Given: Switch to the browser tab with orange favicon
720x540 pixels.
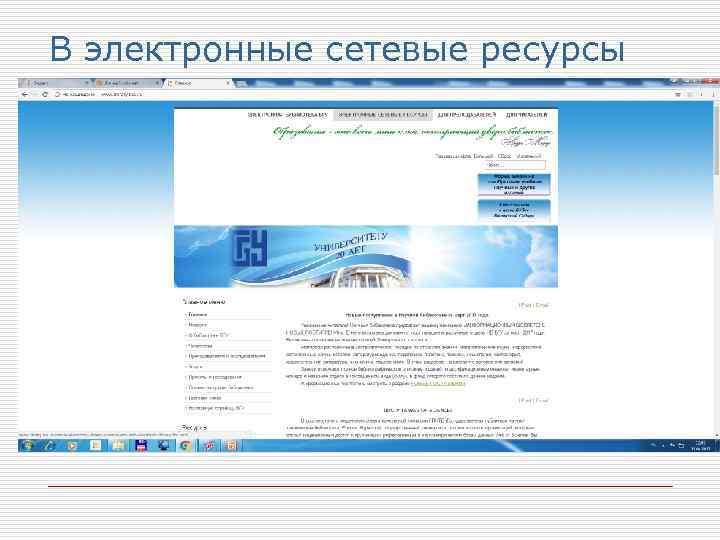Looking at the screenshot, I should click(x=127, y=83).
